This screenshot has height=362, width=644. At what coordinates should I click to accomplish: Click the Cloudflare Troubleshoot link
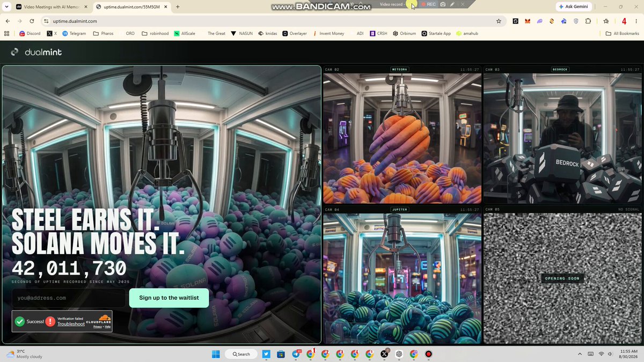[x=71, y=324]
